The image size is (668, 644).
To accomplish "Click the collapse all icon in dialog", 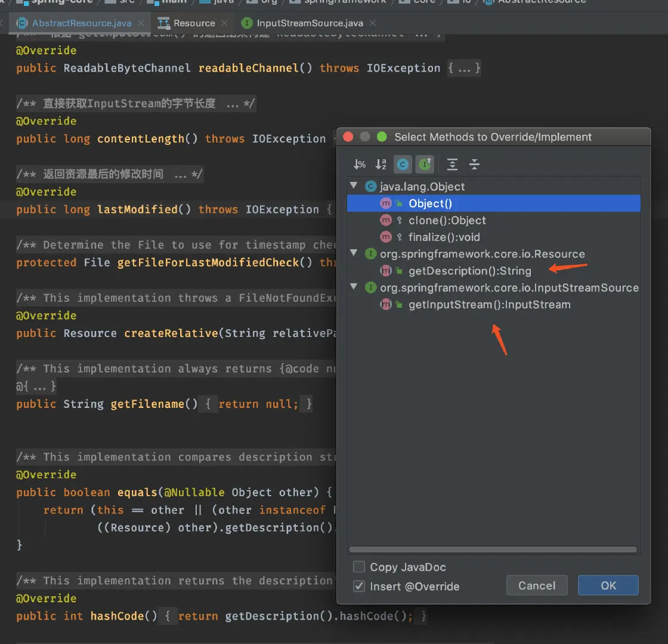I will [x=474, y=165].
